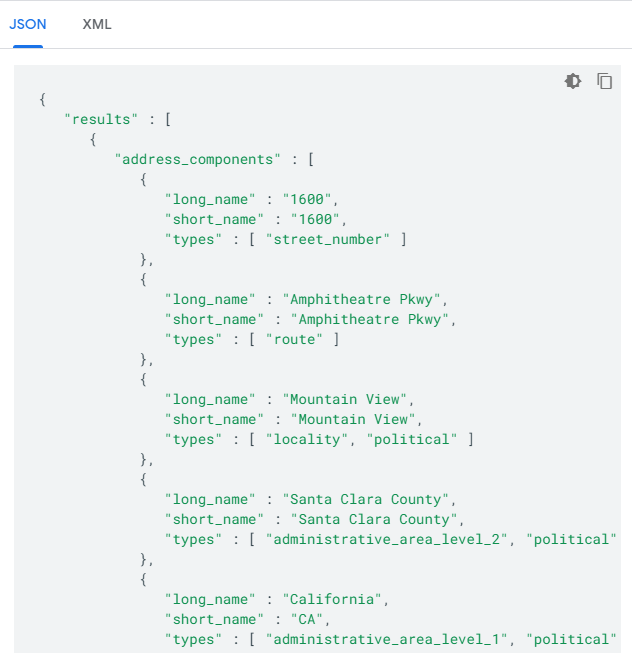Click the "street_number" type value
The width and height of the screenshot is (632, 653).
328,239
